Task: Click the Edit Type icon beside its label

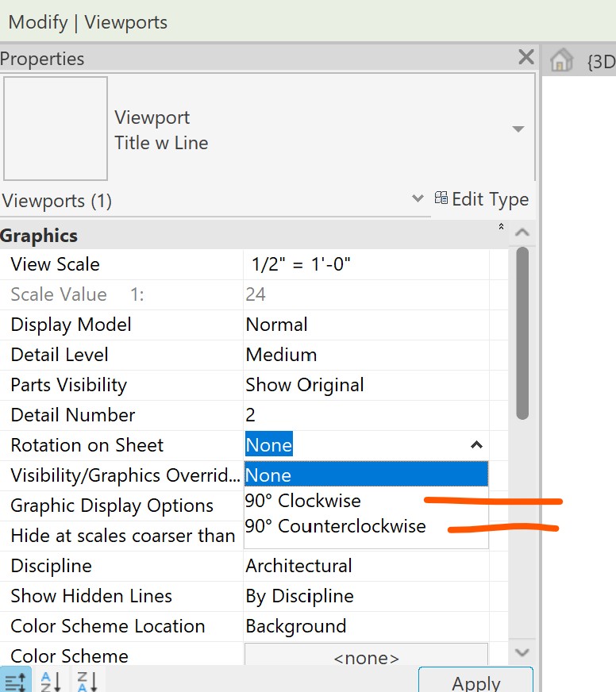Action: (441, 199)
